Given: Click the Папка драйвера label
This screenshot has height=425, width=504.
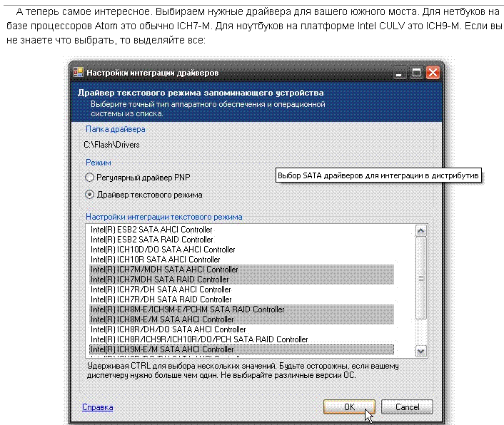Looking at the screenshot, I should (x=116, y=129).
